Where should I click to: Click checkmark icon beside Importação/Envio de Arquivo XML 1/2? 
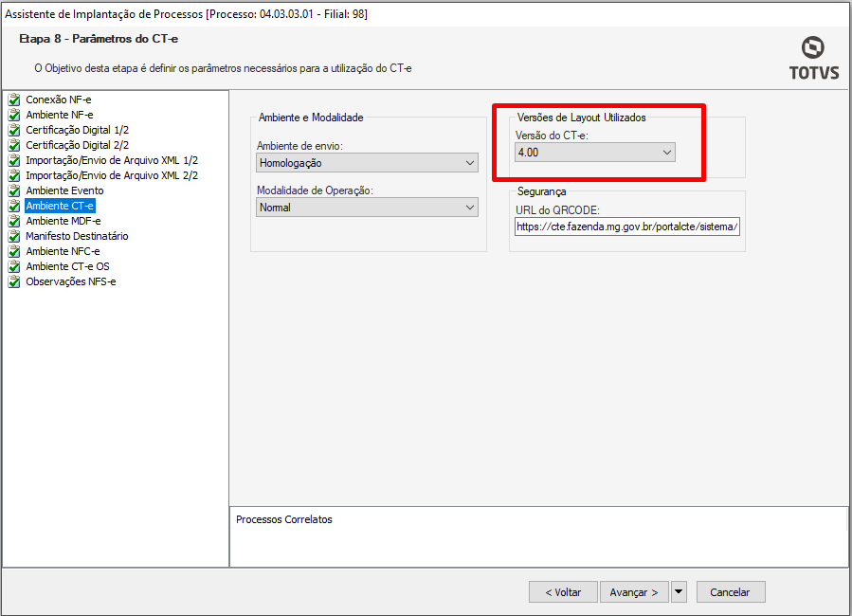coord(14,160)
